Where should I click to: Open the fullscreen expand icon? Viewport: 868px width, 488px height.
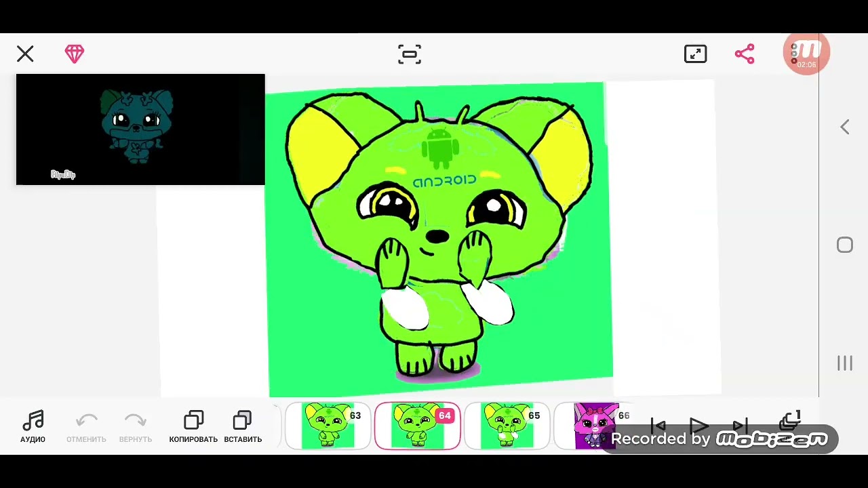coord(696,54)
